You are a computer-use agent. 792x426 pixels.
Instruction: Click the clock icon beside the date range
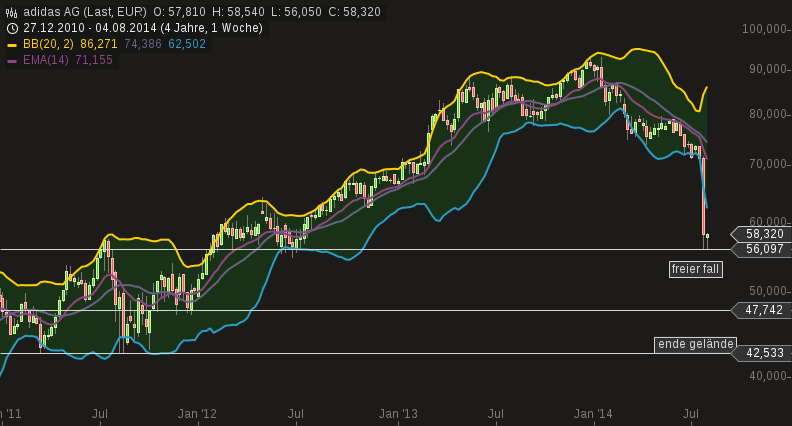pyautogui.click(x=12, y=28)
